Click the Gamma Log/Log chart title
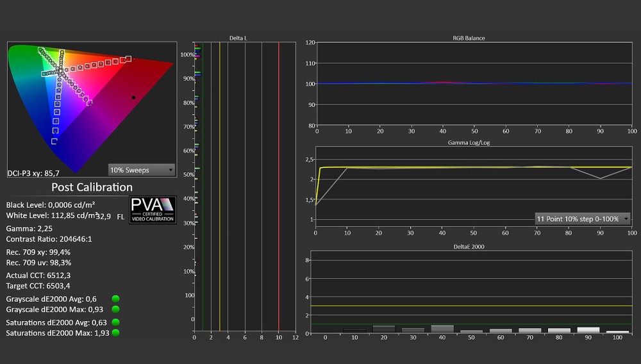This screenshot has height=364, width=641. click(469, 142)
